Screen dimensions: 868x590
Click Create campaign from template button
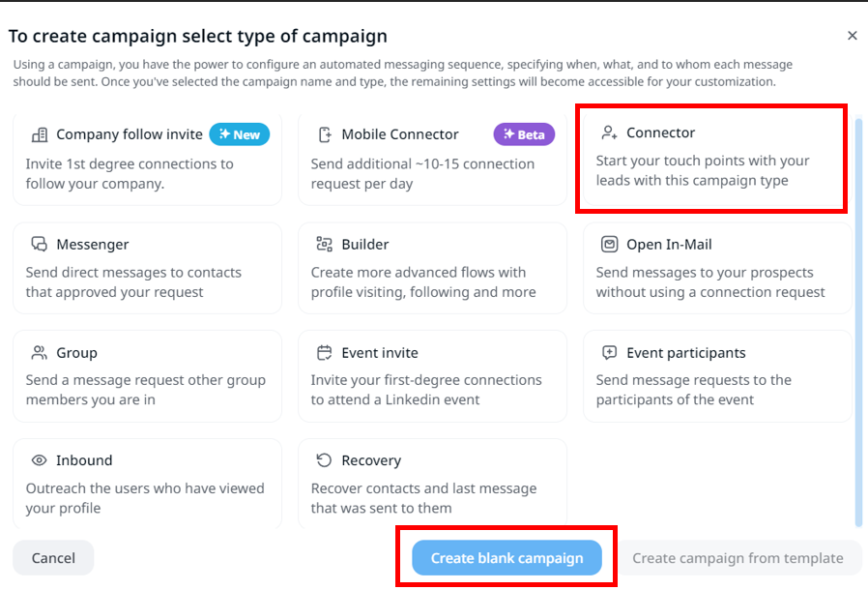[x=738, y=558]
